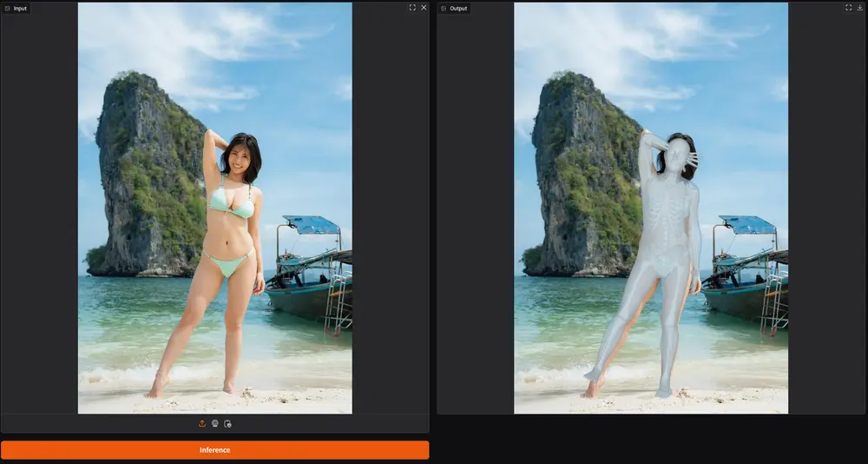This screenshot has height=464, width=868.
Task: Open the Input image in fullscreen
Action: pos(412,7)
